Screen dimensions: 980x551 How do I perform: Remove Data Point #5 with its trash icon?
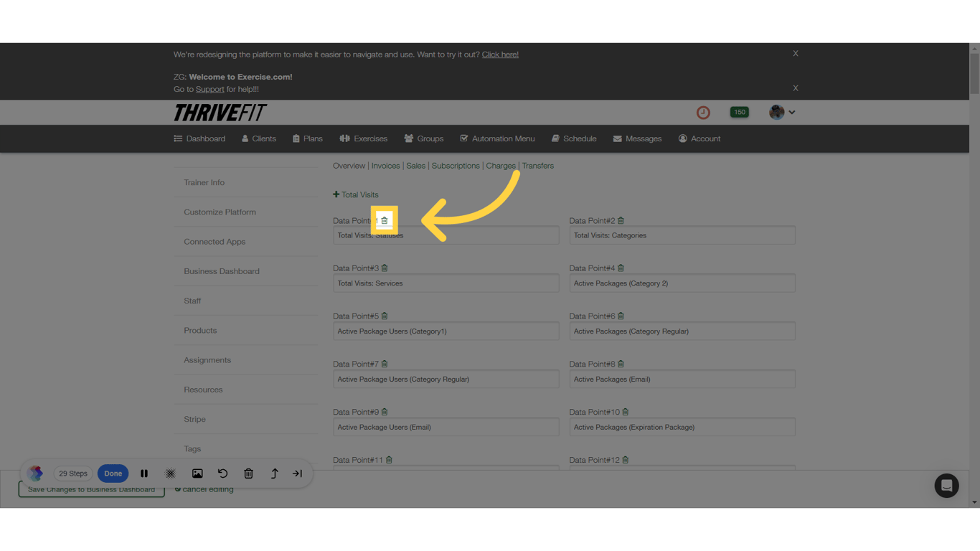(385, 316)
